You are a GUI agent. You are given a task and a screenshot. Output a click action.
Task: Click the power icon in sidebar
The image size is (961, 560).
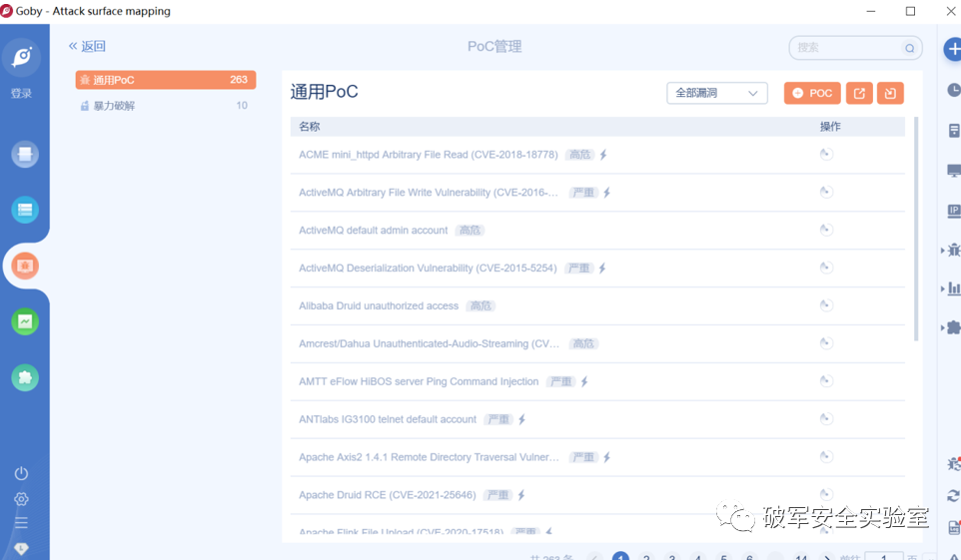[21, 473]
